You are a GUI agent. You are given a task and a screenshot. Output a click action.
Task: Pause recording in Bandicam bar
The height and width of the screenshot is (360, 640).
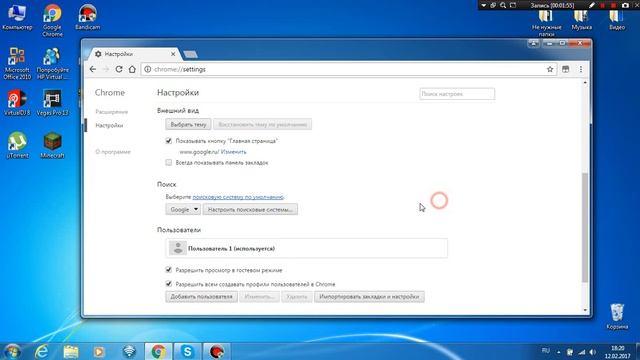(x=602, y=5)
